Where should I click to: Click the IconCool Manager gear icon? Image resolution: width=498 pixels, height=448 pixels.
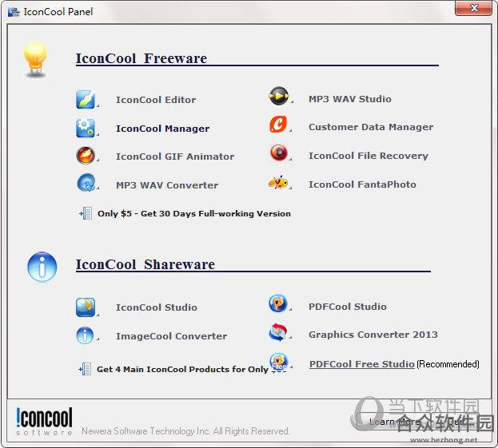point(86,129)
